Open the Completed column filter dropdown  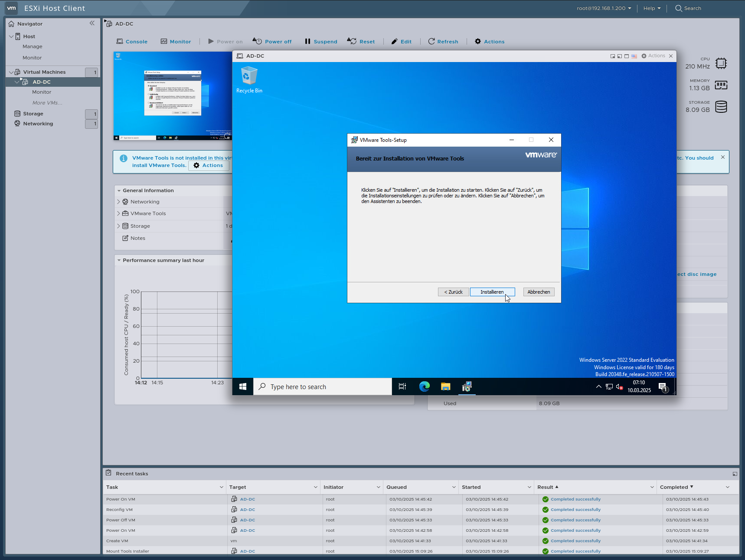pos(728,487)
